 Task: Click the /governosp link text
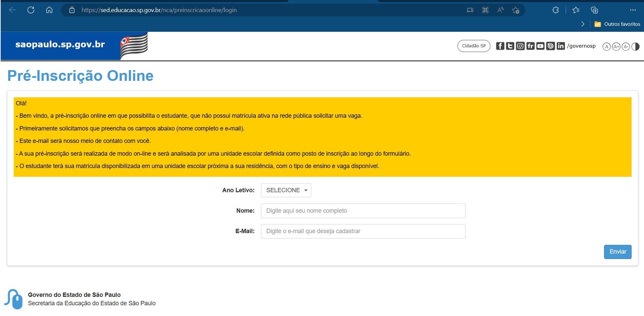(x=581, y=46)
